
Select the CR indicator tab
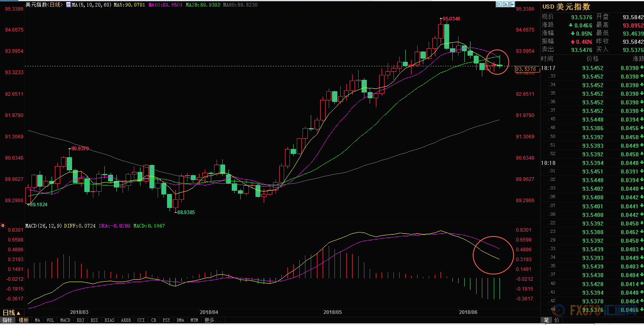click(x=154, y=320)
